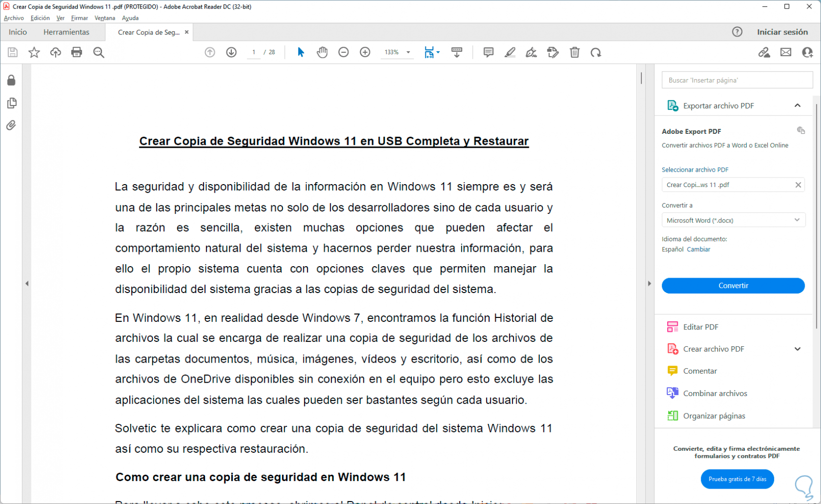Rotate the page view
The image size is (821, 504).
[596, 52]
